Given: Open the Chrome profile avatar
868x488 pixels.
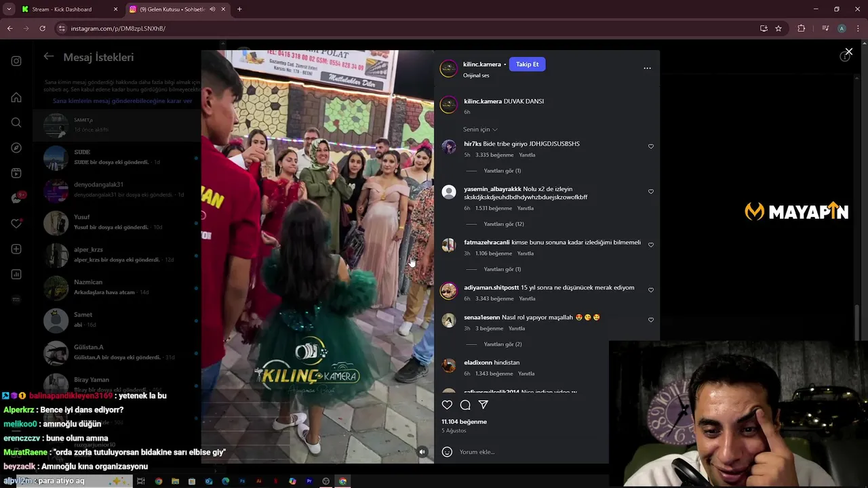Looking at the screenshot, I should point(842,28).
